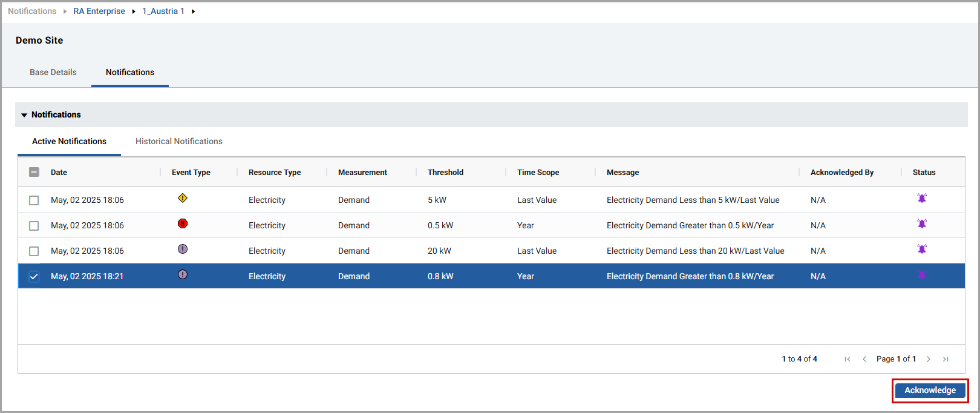Toggle the select-all checkbox in table header
The image size is (980, 413).
34,172
